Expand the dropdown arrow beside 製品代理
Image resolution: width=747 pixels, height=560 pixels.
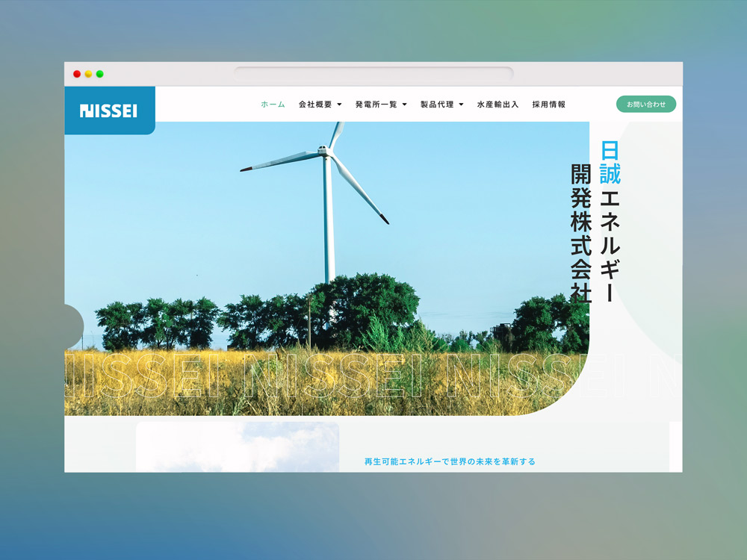click(461, 105)
